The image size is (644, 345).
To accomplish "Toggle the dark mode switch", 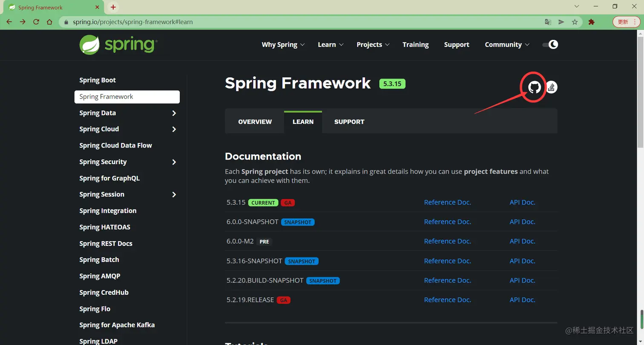I will click(550, 44).
